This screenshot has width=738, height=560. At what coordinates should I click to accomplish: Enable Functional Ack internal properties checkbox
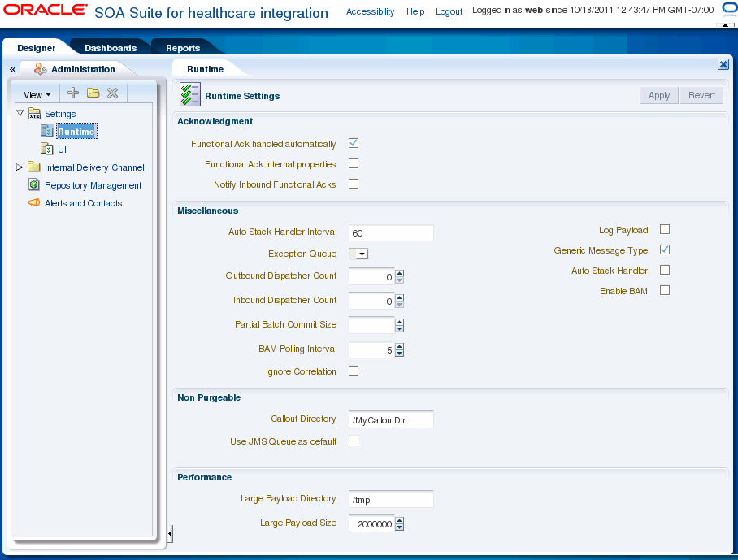coord(354,163)
